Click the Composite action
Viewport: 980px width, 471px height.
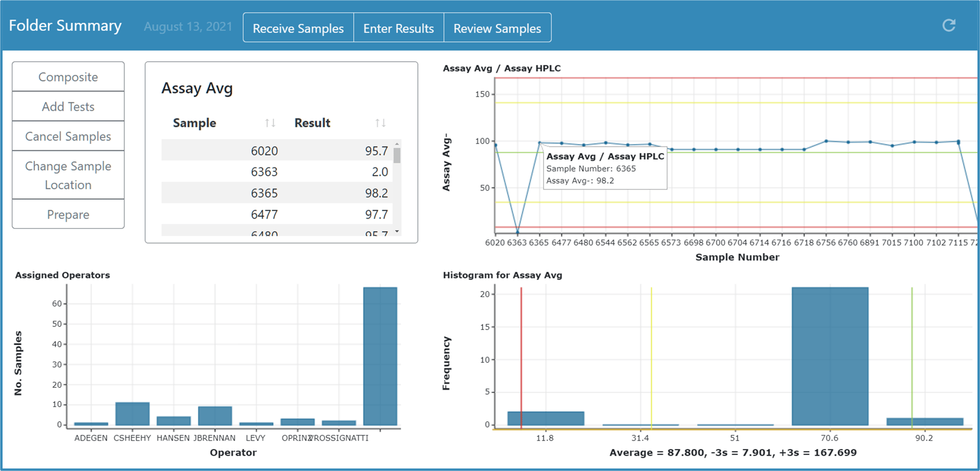tap(67, 76)
